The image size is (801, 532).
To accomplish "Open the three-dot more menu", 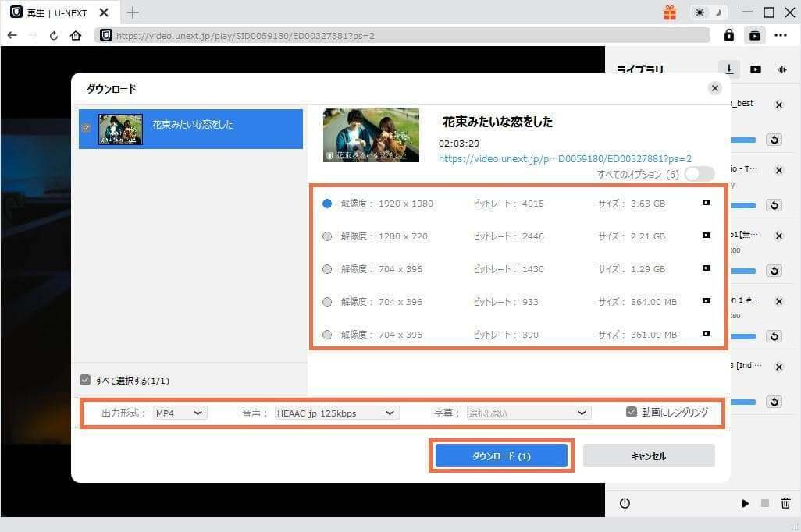I will 781,35.
